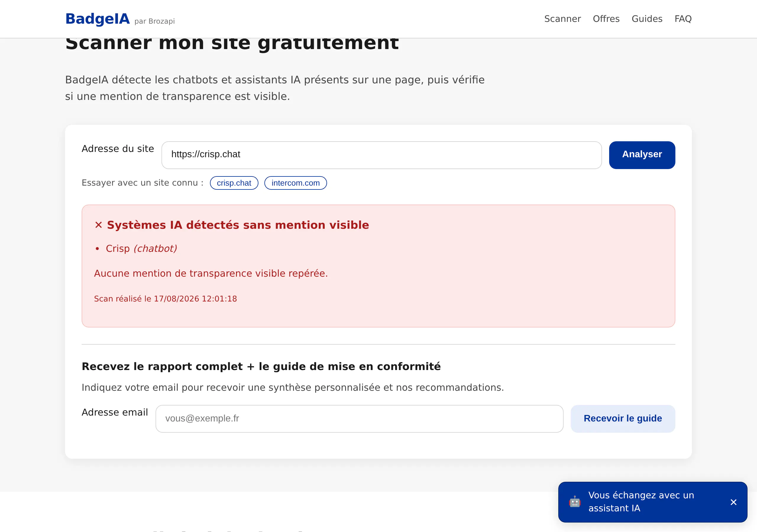Click the Recevoir le guide button

[622, 419]
